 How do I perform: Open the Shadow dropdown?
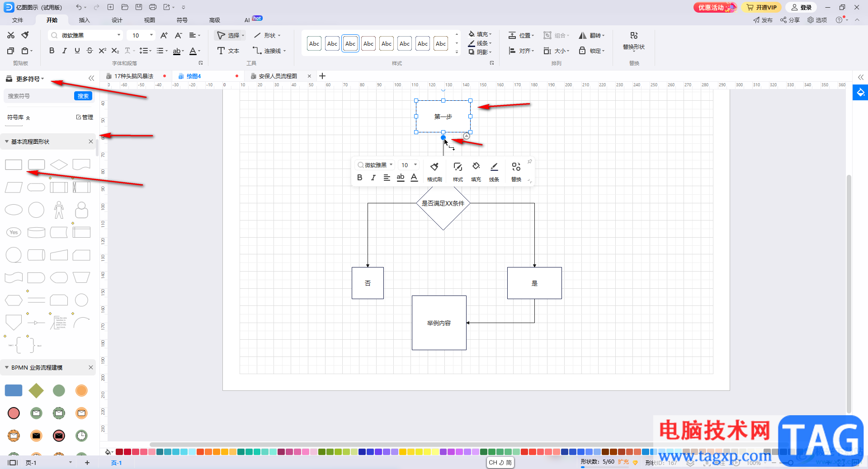(x=480, y=52)
